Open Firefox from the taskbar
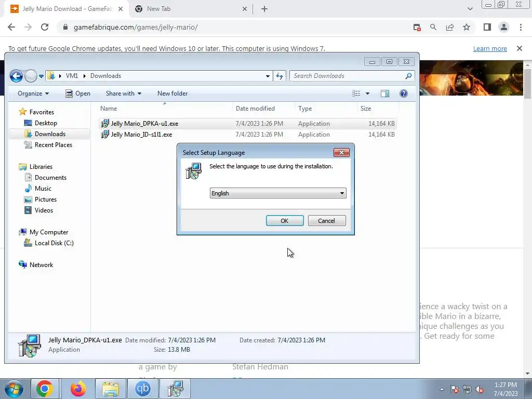 pyautogui.click(x=78, y=389)
